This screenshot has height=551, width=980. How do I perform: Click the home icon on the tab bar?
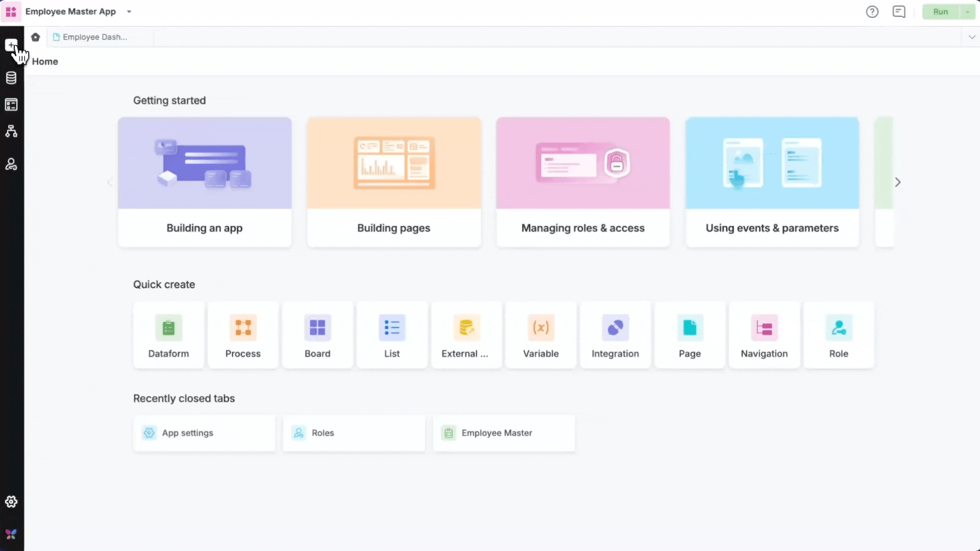tap(35, 37)
